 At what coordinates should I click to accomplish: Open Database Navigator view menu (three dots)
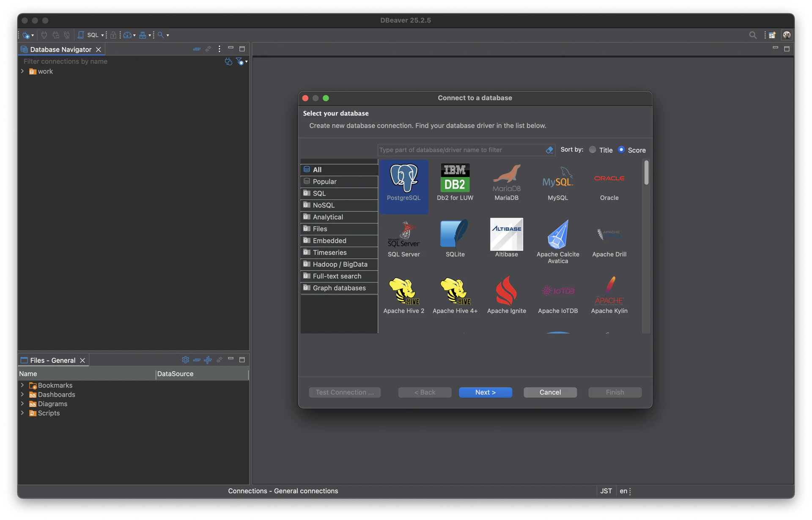219,49
